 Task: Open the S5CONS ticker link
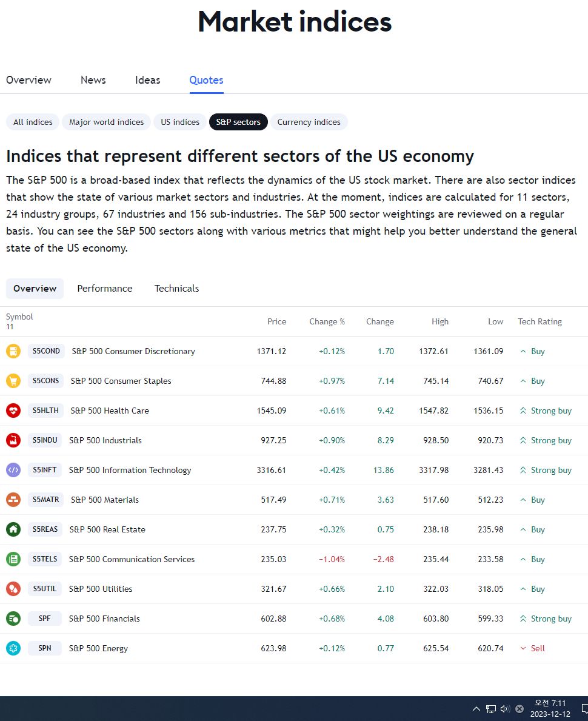[x=45, y=380]
